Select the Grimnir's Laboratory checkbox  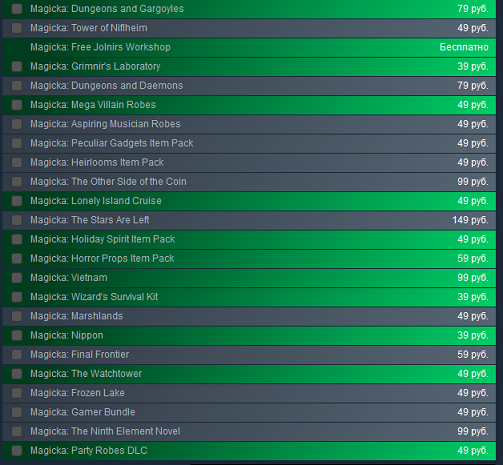pos(17,67)
